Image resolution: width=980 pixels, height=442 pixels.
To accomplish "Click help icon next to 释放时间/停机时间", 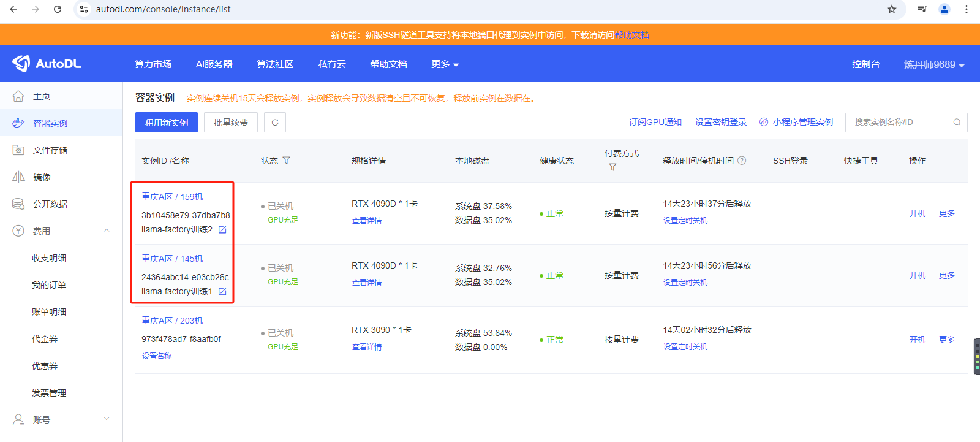I will click(742, 161).
